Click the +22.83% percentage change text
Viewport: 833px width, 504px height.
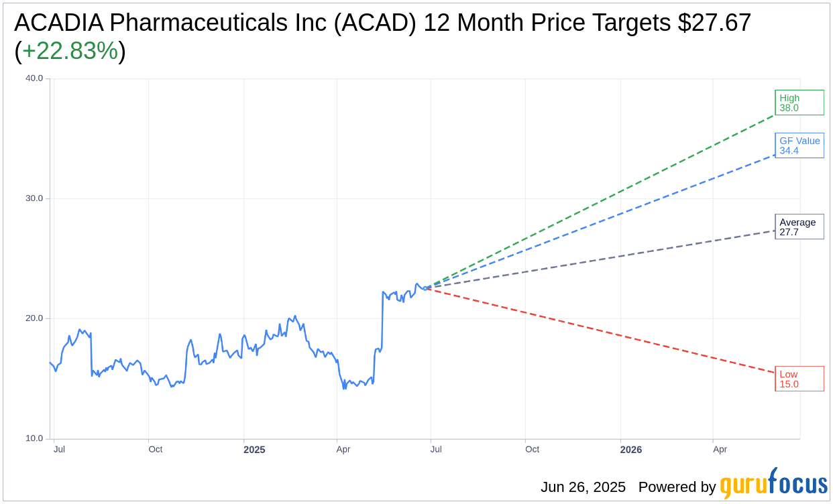click(70, 51)
